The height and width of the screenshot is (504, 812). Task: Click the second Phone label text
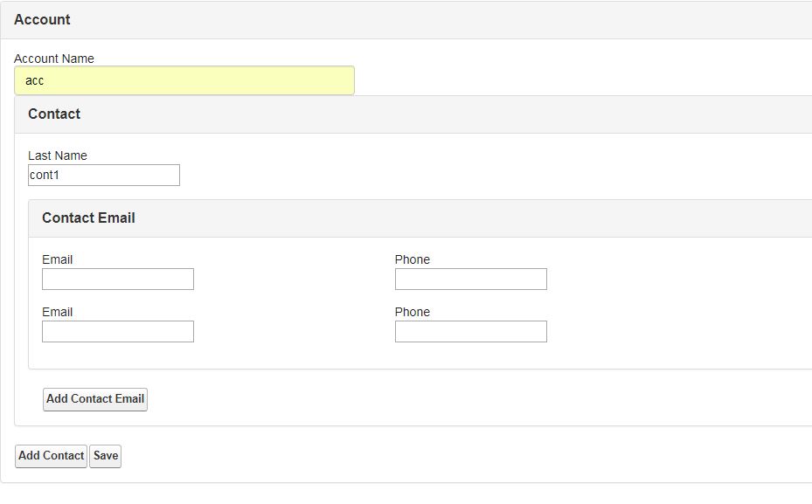pyautogui.click(x=411, y=312)
